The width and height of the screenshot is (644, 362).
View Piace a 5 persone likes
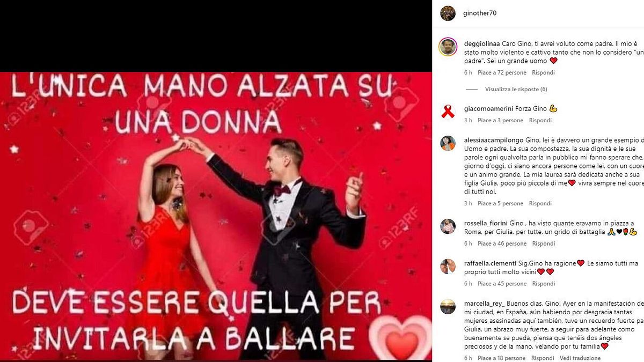500,203
